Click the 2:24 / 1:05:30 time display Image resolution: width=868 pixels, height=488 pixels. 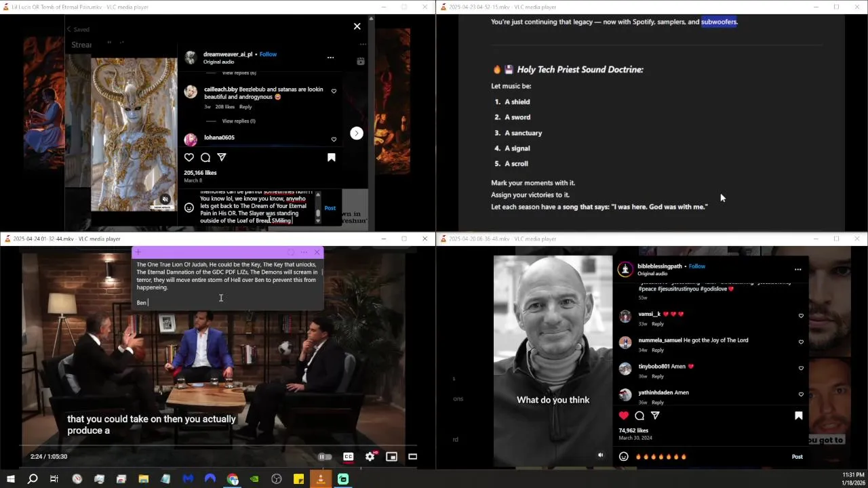tap(49, 457)
